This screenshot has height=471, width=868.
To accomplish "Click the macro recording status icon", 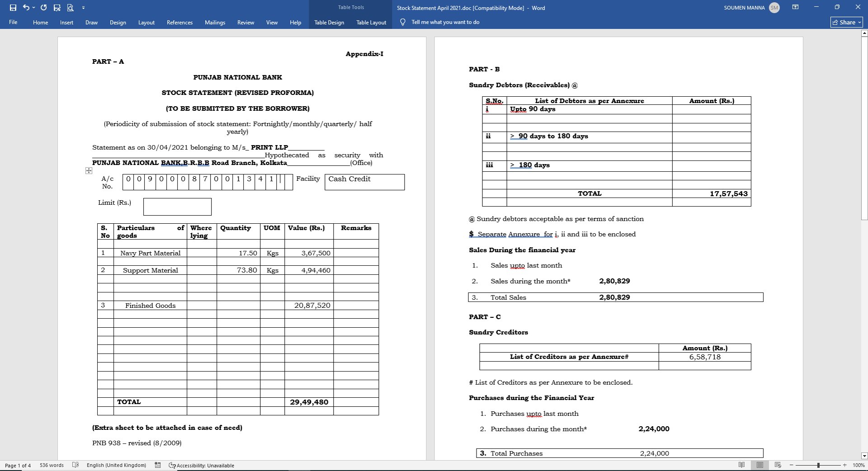I will [x=158, y=465].
